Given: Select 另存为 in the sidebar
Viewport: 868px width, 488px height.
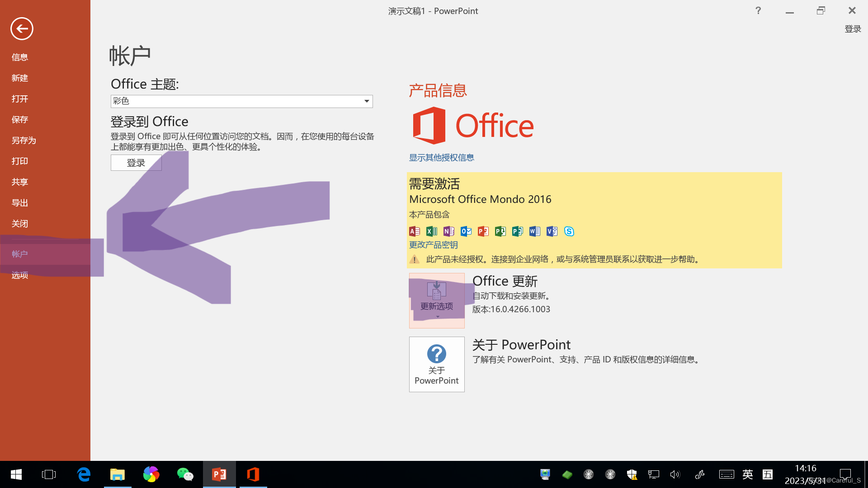Looking at the screenshot, I should (24, 141).
